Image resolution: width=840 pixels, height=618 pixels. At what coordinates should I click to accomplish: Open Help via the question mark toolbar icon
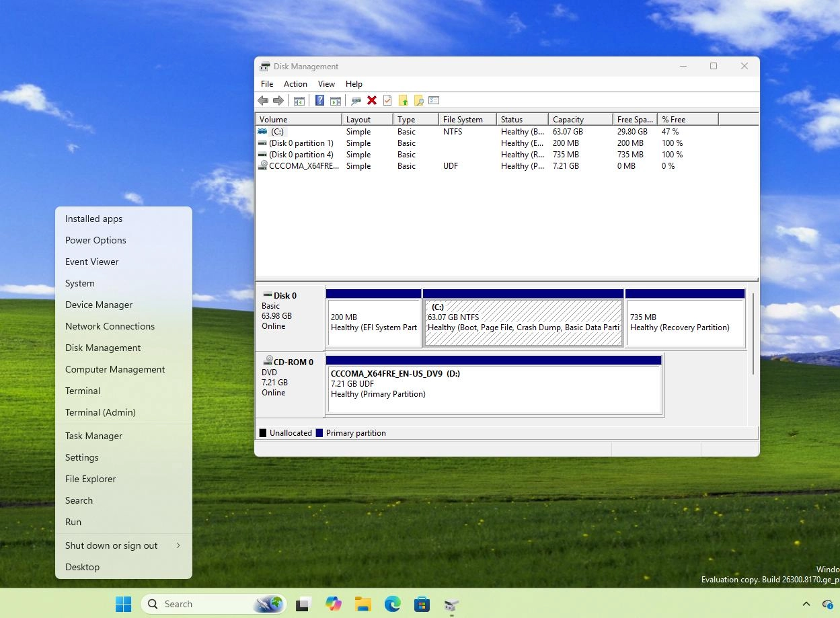(319, 100)
